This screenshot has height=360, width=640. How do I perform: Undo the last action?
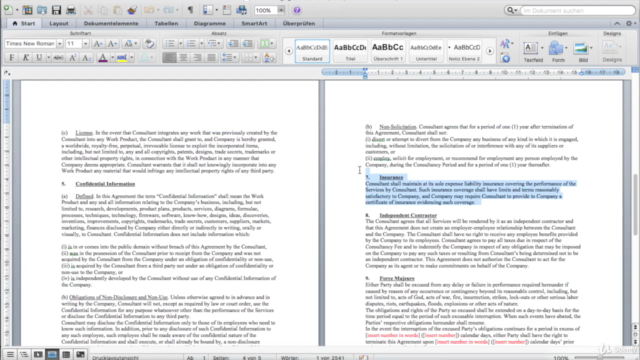(x=149, y=10)
